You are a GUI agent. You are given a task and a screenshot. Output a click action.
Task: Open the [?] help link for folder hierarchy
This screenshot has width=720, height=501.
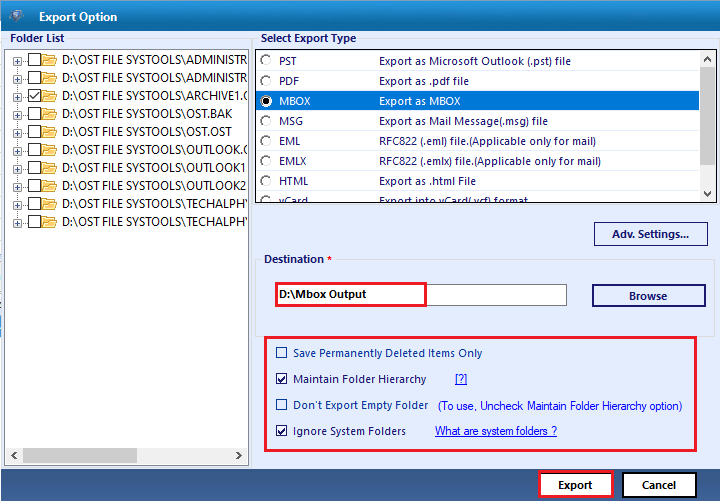pos(461,379)
